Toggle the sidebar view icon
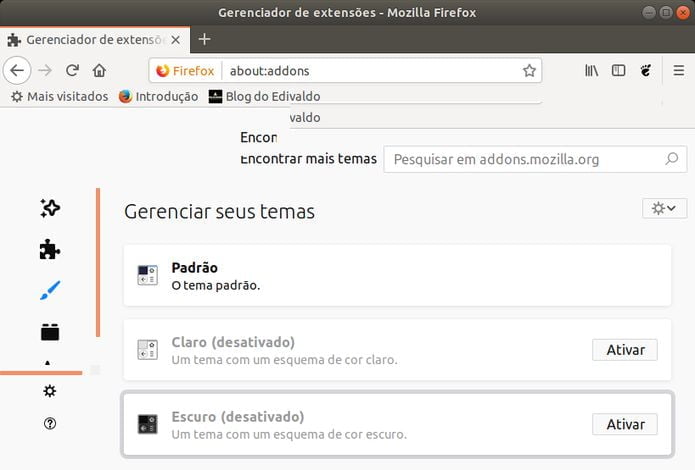 click(618, 70)
